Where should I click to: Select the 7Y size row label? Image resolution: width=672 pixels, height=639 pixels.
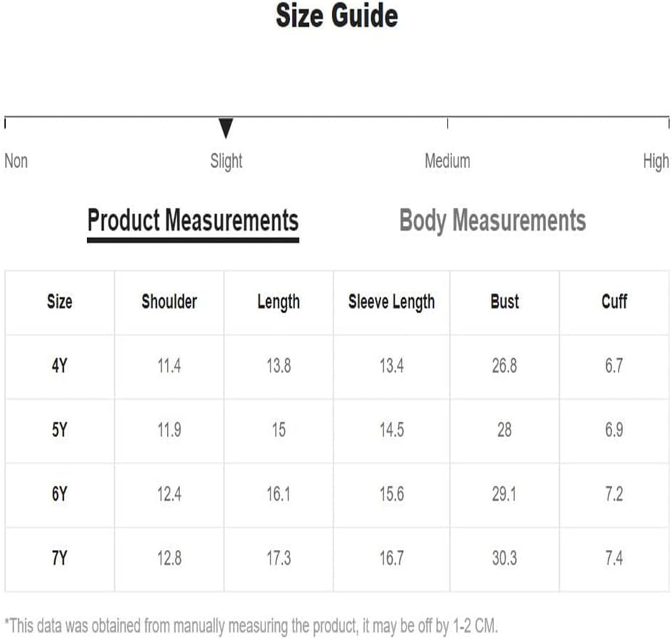click(59, 558)
